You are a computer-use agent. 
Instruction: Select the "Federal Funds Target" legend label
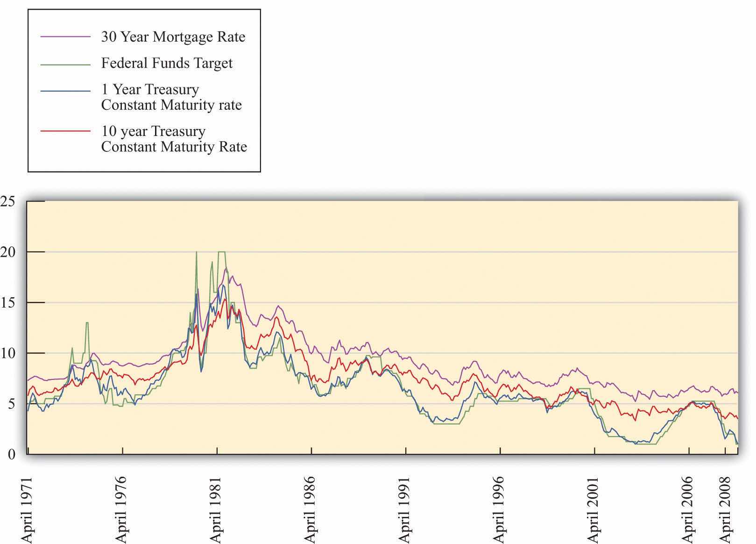[167, 63]
